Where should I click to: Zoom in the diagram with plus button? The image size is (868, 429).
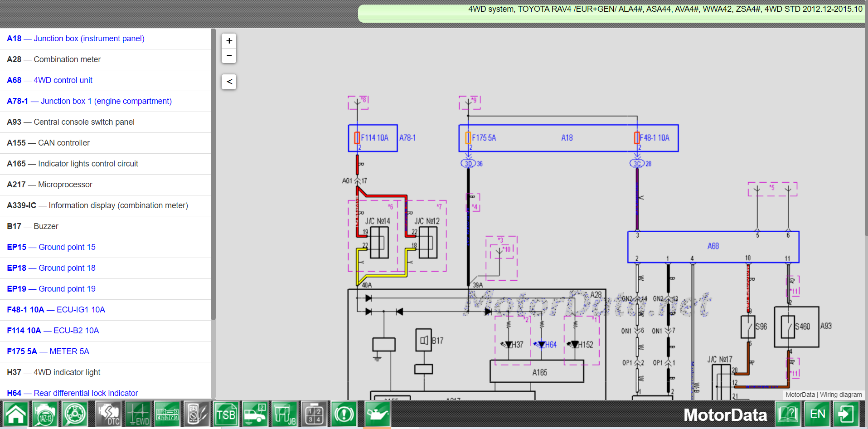(x=229, y=41)
